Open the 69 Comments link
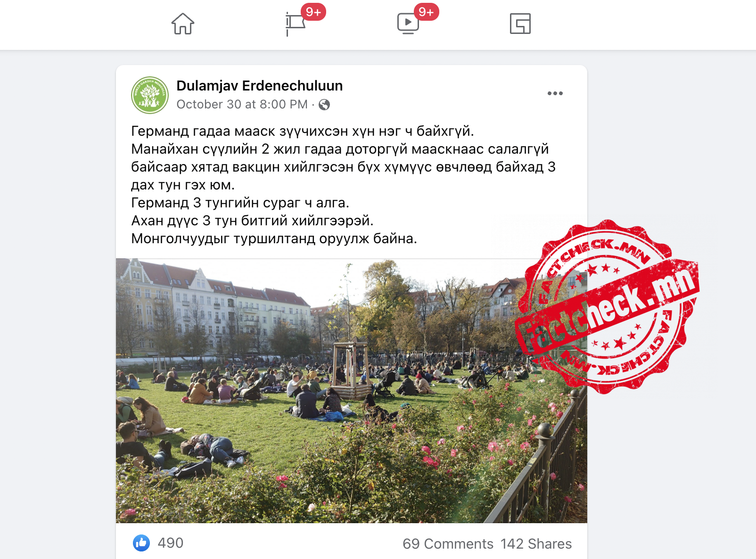 click(x=448, y=544)
